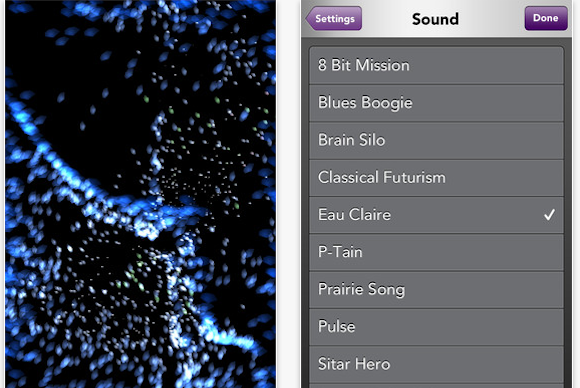Click the back arrow tip of Settings
580x388 pixels.
308,18
